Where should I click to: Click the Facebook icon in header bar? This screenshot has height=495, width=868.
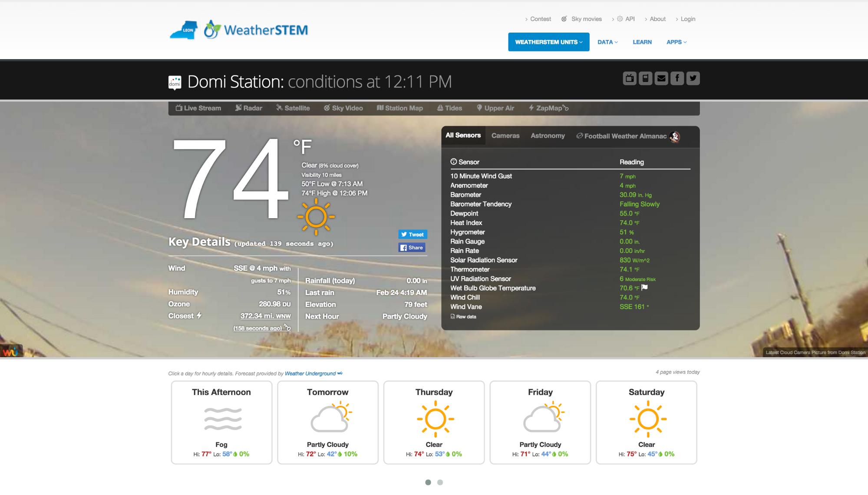tap(677, 78)
